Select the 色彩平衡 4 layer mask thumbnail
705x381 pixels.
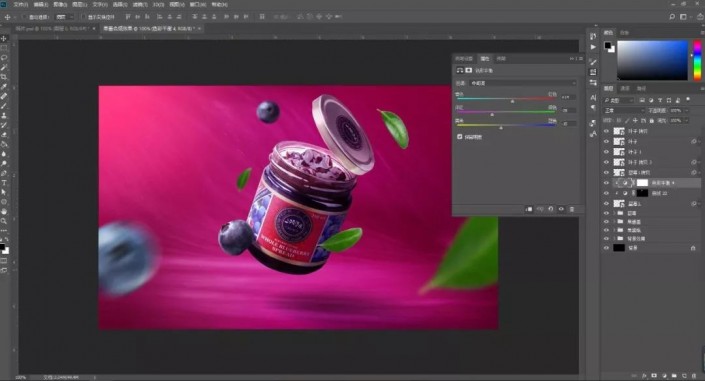(642, 183)
